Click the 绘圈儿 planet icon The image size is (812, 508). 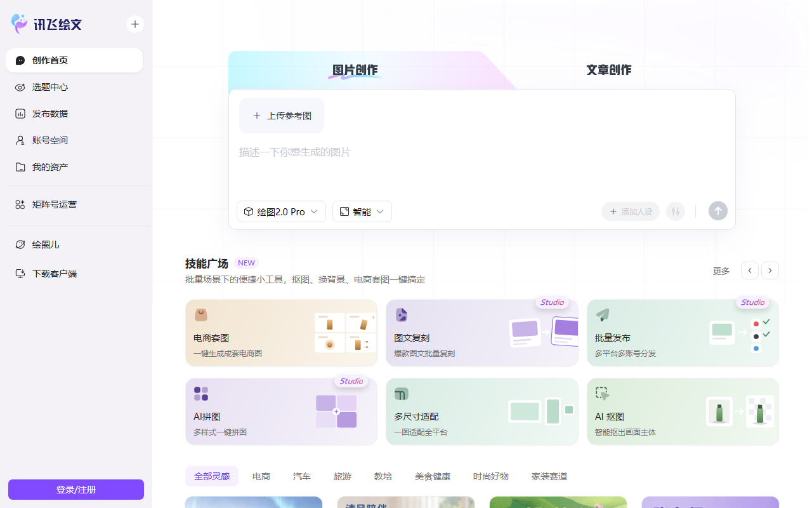(x=20, y=244)
